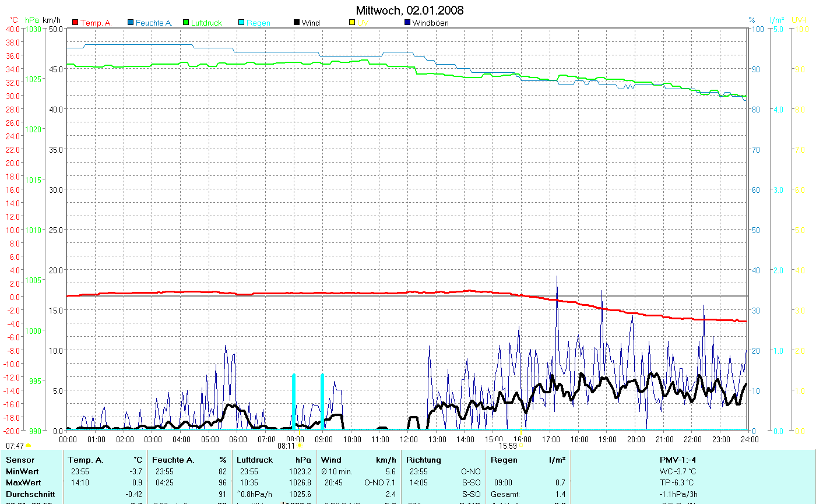Click the black Wind legend square

pos(297,23)
